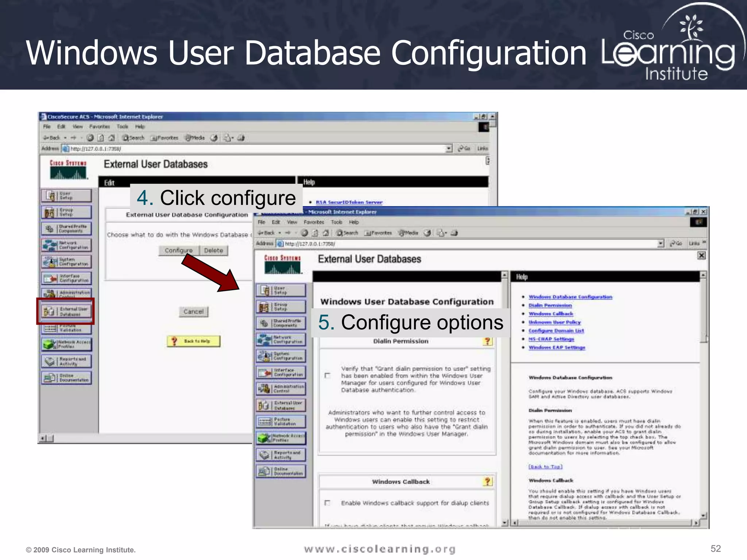Click the Back to Help button
Image resolution: width=747 pixels, height=560 pixels.
click(x=194, y=341)
